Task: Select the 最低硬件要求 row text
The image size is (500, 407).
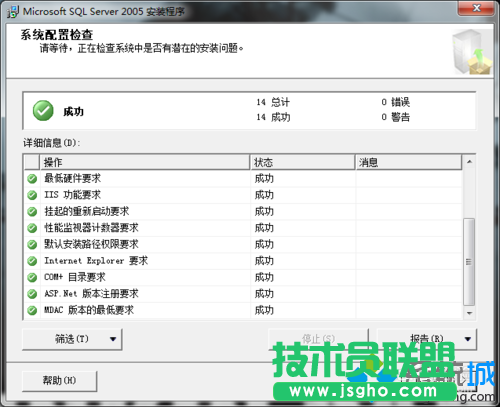Action: pos(73,178)
